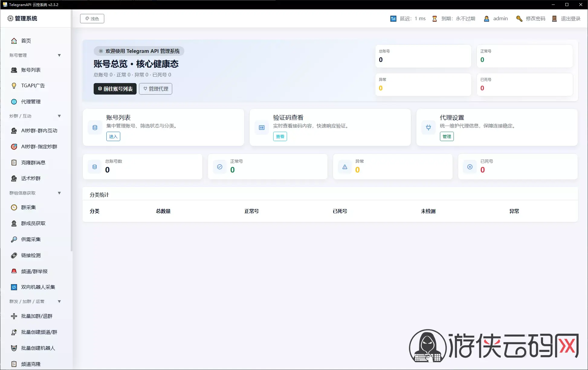Click the 到期: 永不过期 status text
Viewport: 588px width, 370px height.
pyautogui.click(x=458, y=19)
